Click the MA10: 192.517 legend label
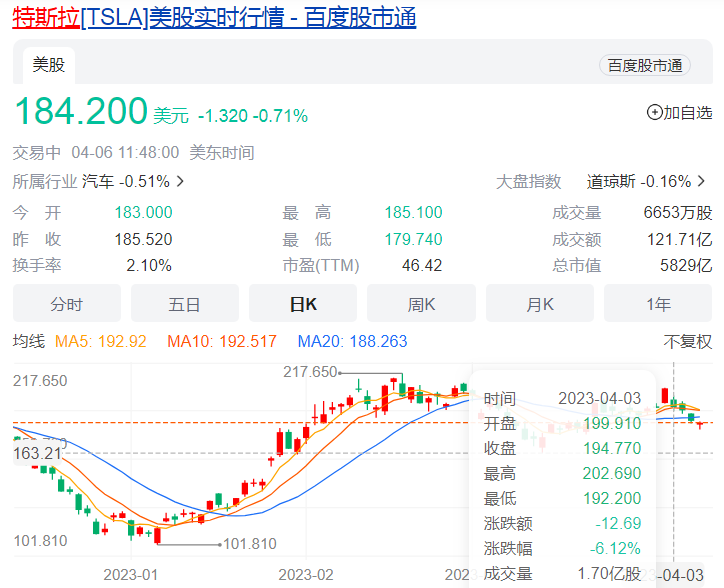Image resolution: width=724 pixels, height=588 pixels. tap(222, 341)
